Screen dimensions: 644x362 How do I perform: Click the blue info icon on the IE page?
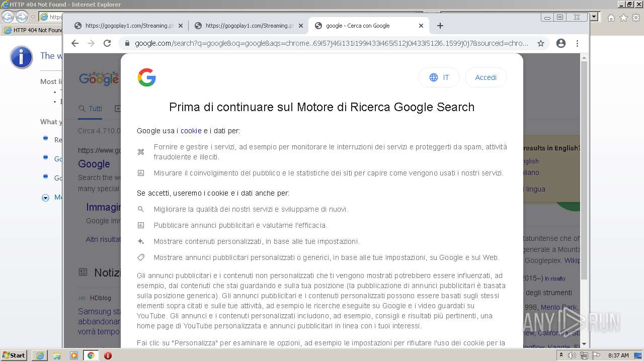pyautogui.click(x=21, y=58)
